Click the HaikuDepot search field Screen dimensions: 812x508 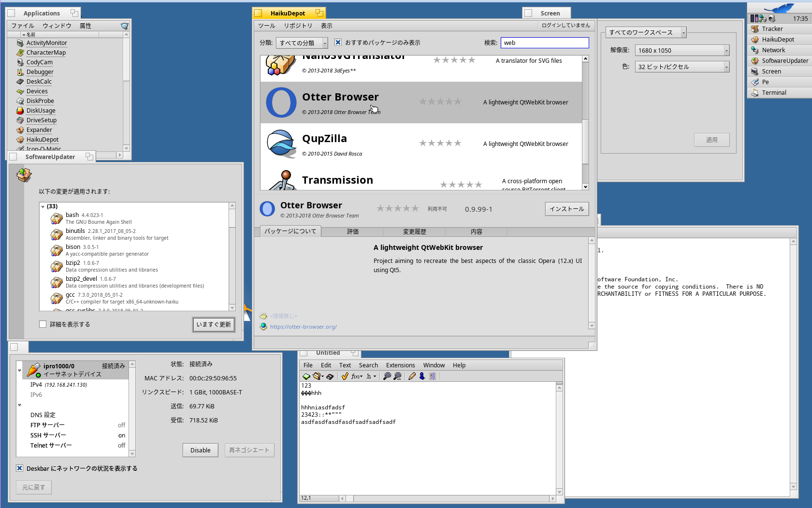[x=545, y=43]
